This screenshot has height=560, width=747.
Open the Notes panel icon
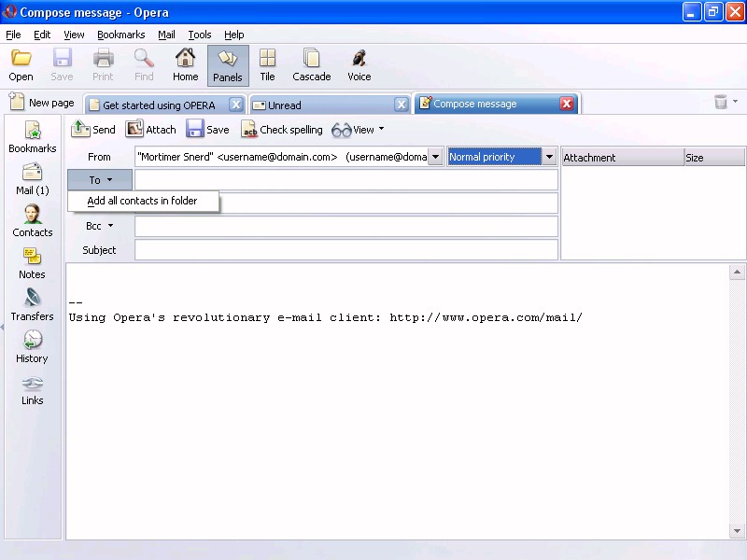[x=32, y=263]
